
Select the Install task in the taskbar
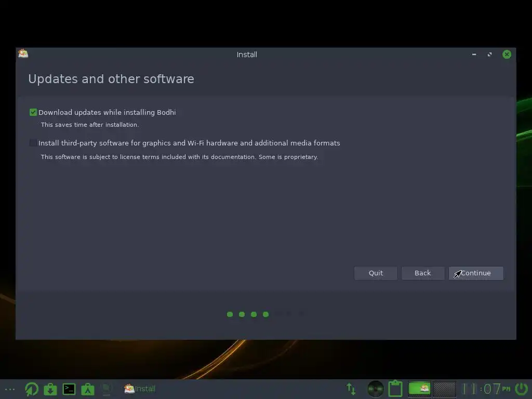140,389
